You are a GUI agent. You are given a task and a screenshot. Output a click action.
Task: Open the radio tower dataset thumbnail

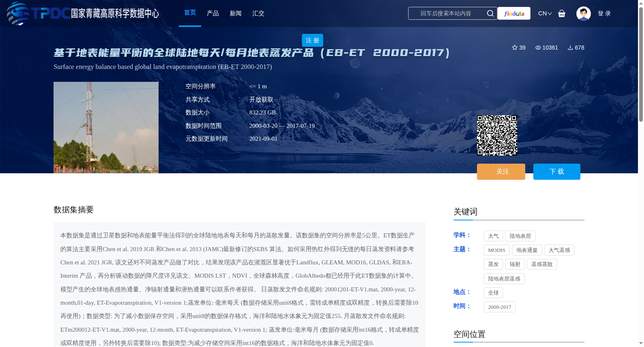tap(106, 127)
